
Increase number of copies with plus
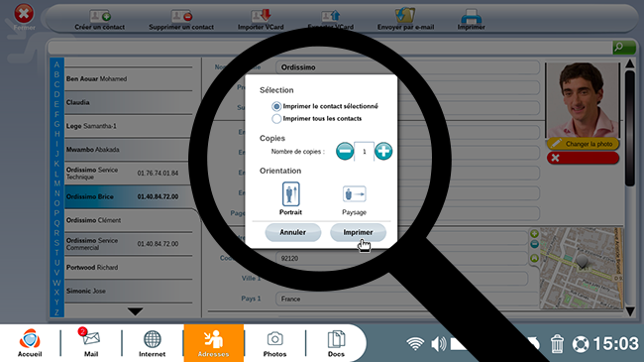point(383,151)
